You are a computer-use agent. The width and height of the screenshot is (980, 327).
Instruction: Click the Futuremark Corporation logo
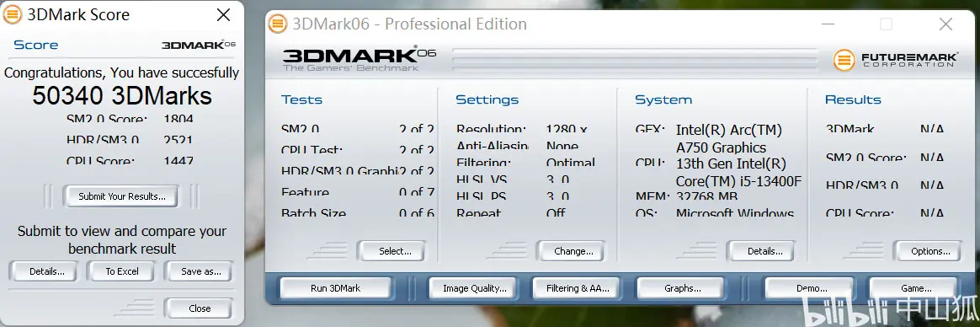(x=895, y=60)
